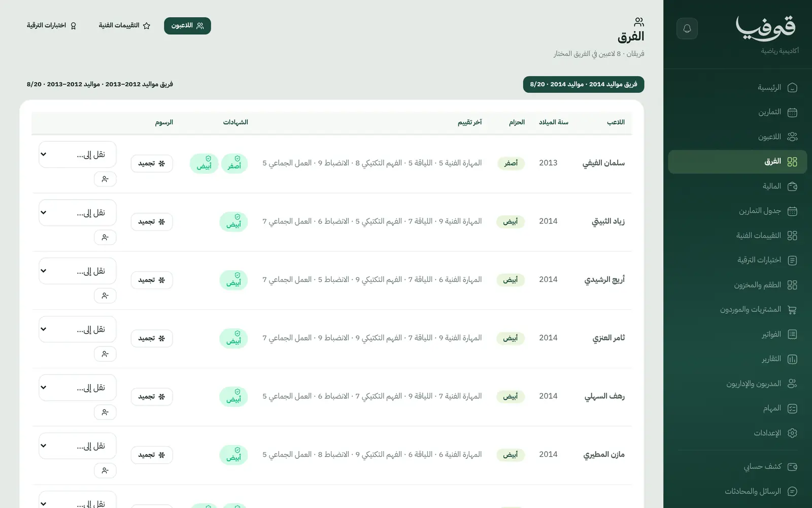Click the الطقم والمخزون icon
Screen dimensions: 812x508
pyautogui.click(x=792, y=285)
